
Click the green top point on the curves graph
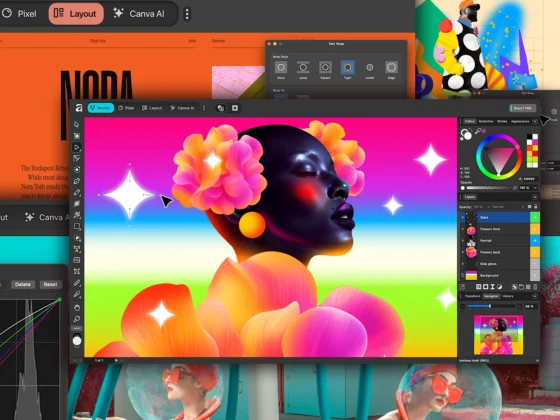tap(60, 299)
